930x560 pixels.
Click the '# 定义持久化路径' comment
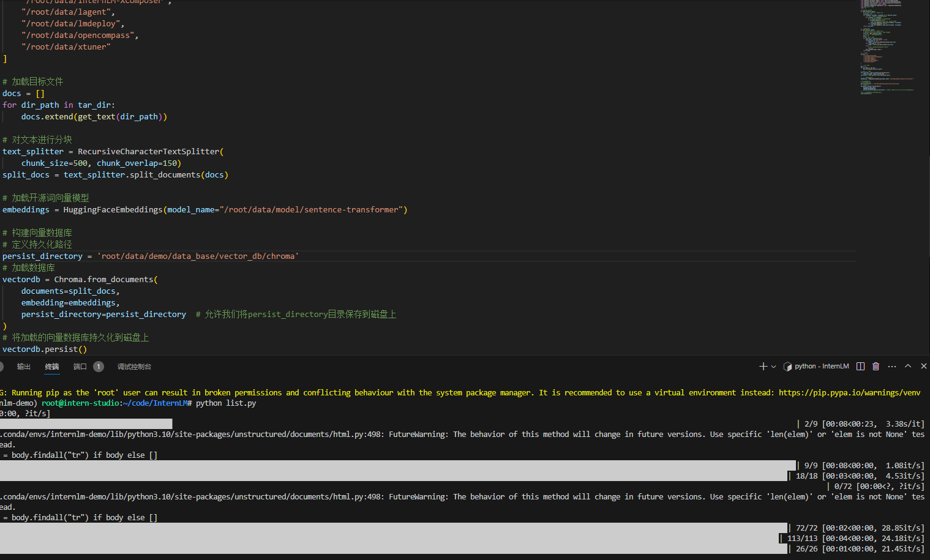[x=37, y=244]
